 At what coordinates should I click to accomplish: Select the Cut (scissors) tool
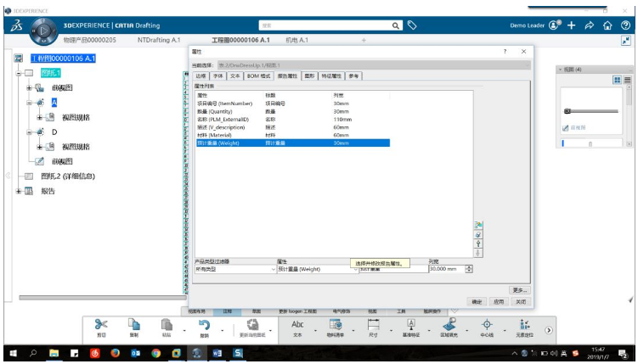pyautogui.click(x=101, y=325)
